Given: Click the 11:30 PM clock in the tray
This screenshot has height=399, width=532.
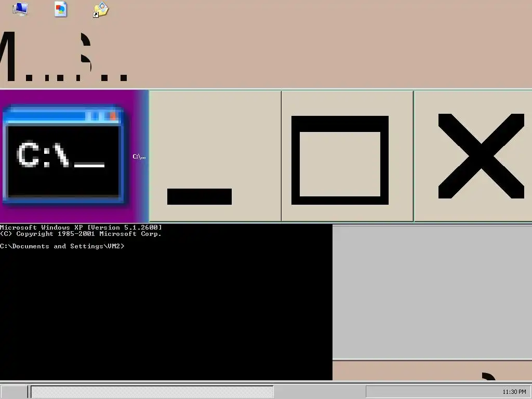Looking at the screenshot, I should point(514,392).
